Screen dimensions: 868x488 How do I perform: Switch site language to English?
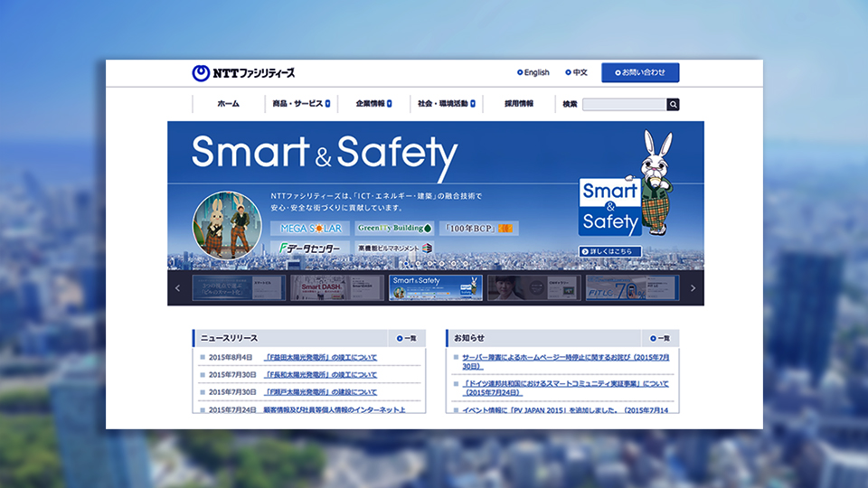533,72
